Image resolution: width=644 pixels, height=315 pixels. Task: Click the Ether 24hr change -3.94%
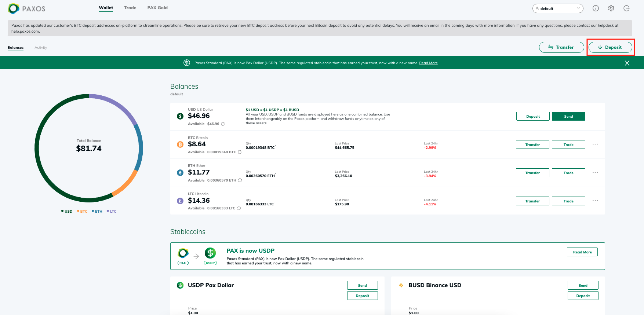[430, 176]
